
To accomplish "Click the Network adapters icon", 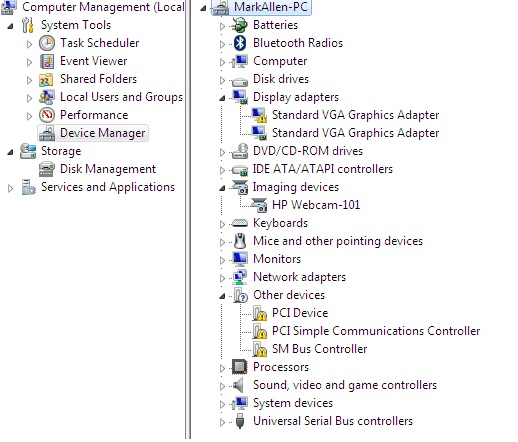I will (x=240, y=277).
